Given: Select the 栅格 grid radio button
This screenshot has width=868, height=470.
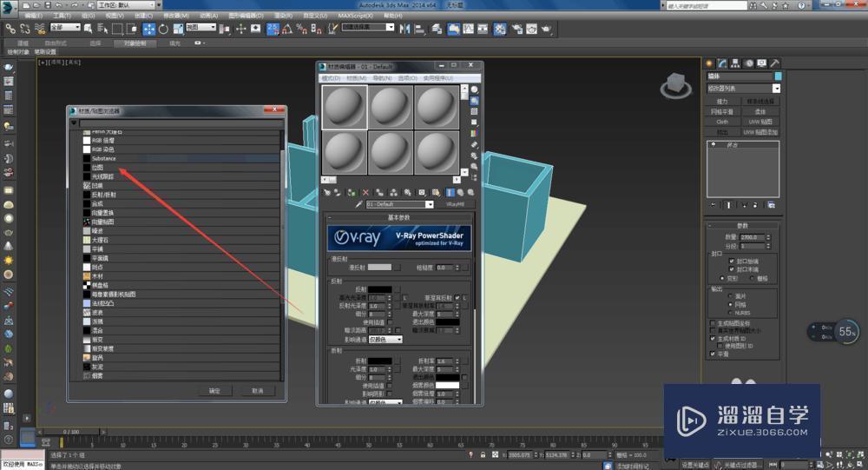Looking at the screenshot, I should point(752,278).
